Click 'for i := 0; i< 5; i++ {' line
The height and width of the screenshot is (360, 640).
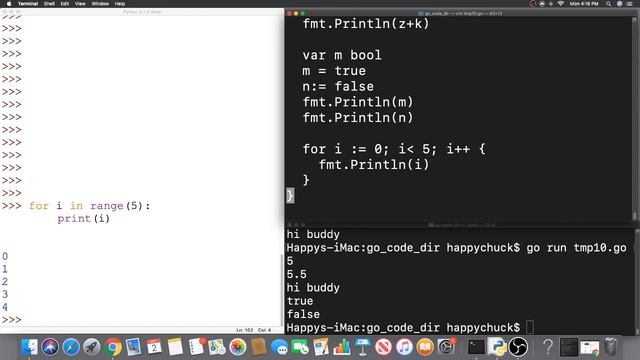point(394,149)
